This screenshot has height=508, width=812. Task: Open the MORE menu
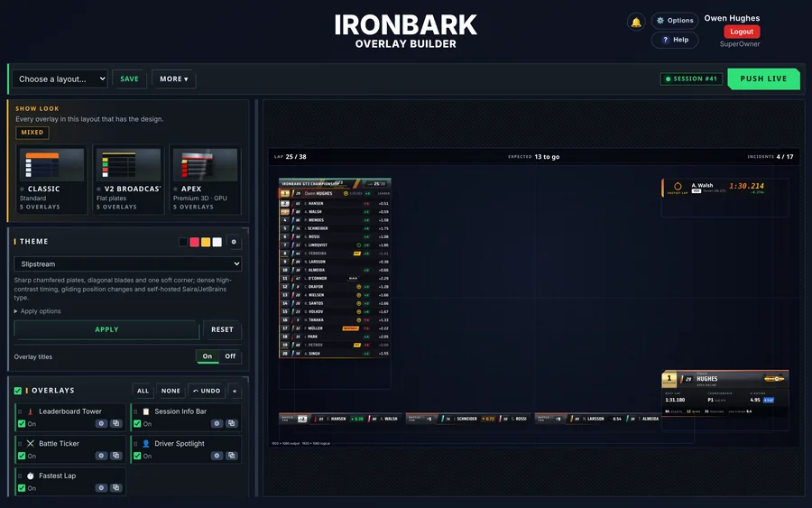point(174,79)
